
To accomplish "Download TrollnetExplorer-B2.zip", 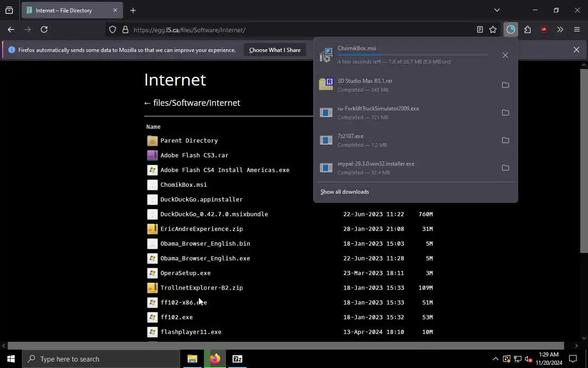I will click(201, 287).
